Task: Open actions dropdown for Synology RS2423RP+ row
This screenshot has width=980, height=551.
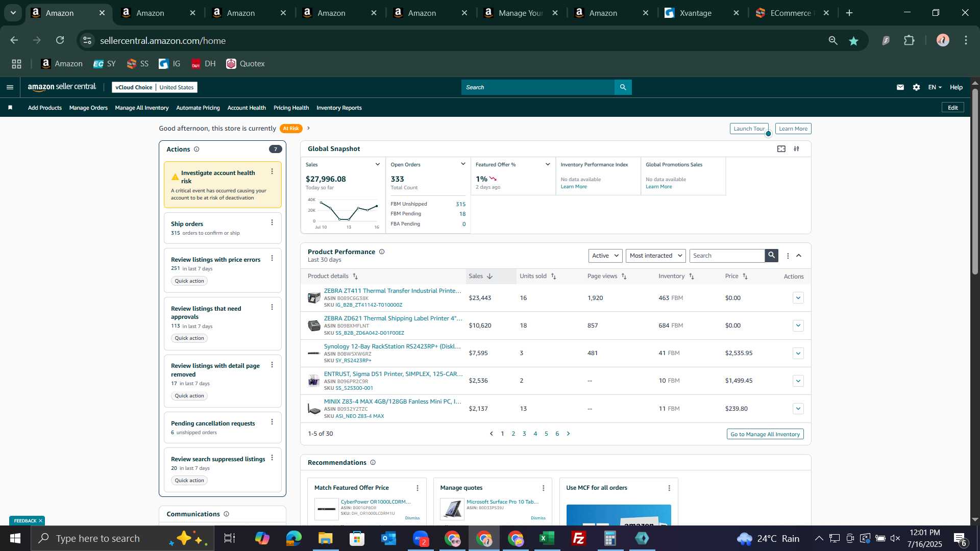Action: pyautogui.click(x=798, y=353)
